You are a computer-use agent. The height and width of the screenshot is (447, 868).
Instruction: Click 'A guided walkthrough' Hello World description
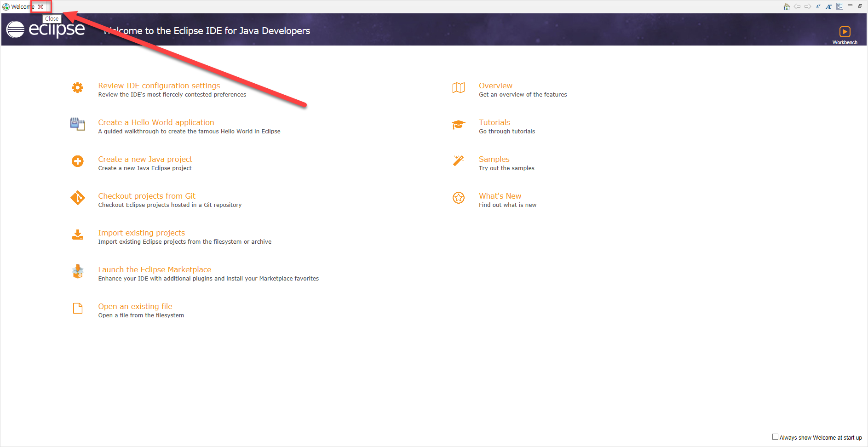(189, 132)
